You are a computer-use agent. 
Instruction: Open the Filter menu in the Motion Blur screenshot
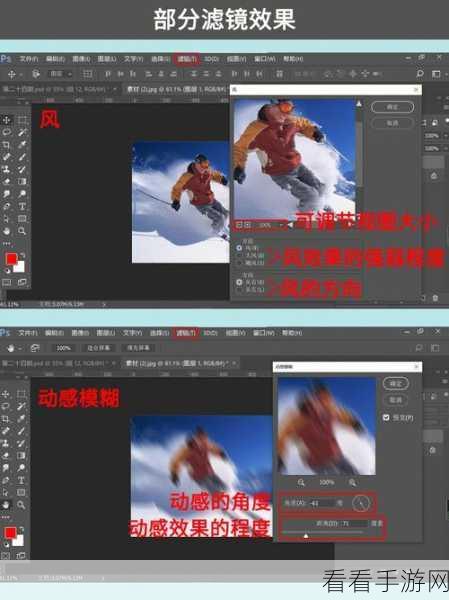coord(186,333)
